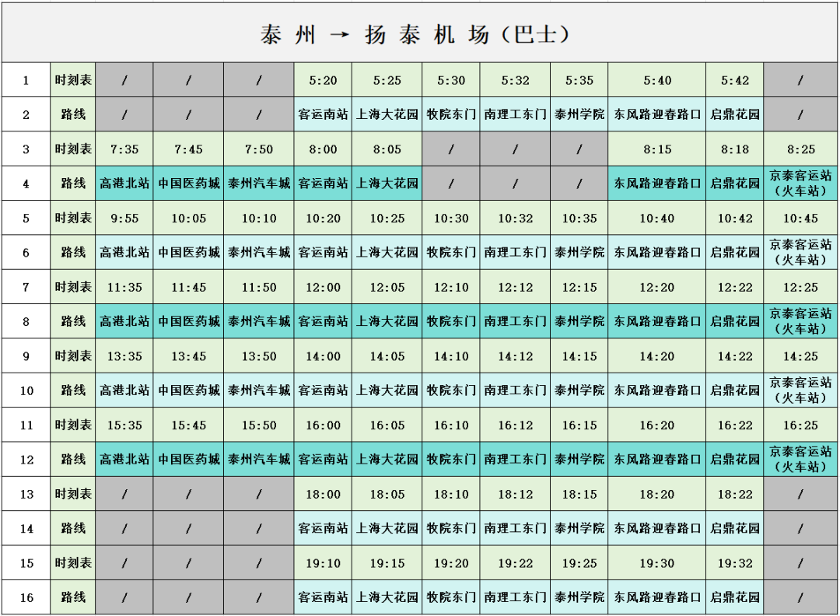This screenshot has height=616, width=840.
Task: Select the 中国医药城 stop in row 4
Action: point(188,183)
